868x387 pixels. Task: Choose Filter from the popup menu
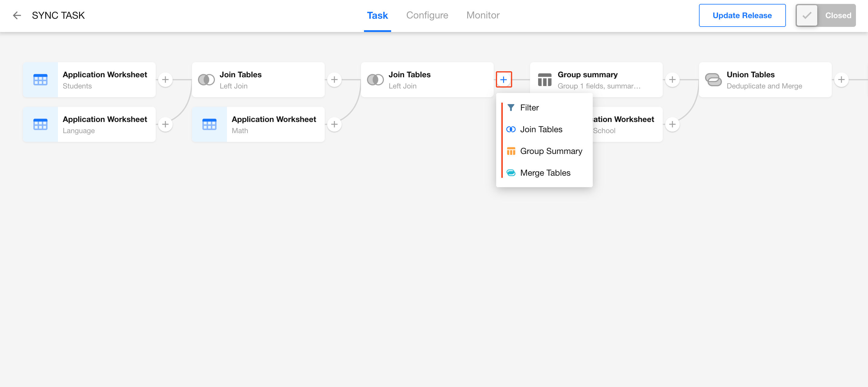(529, 107)
